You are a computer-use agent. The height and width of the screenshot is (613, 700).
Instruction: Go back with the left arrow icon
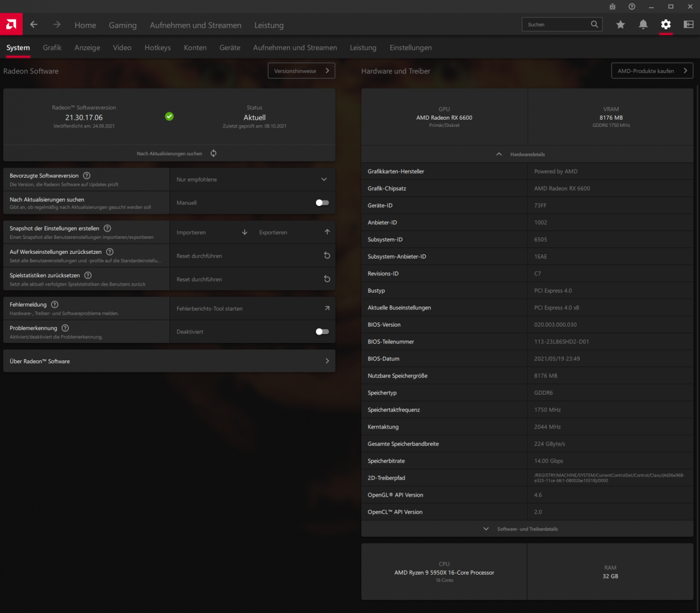pos(34,25)
